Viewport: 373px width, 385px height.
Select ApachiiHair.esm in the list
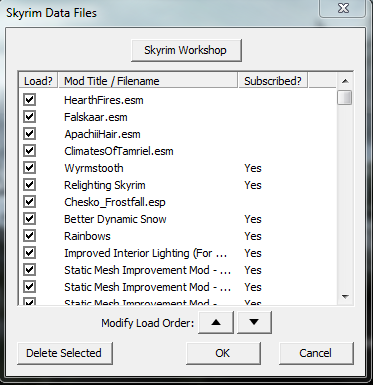[x=102, y=134]
